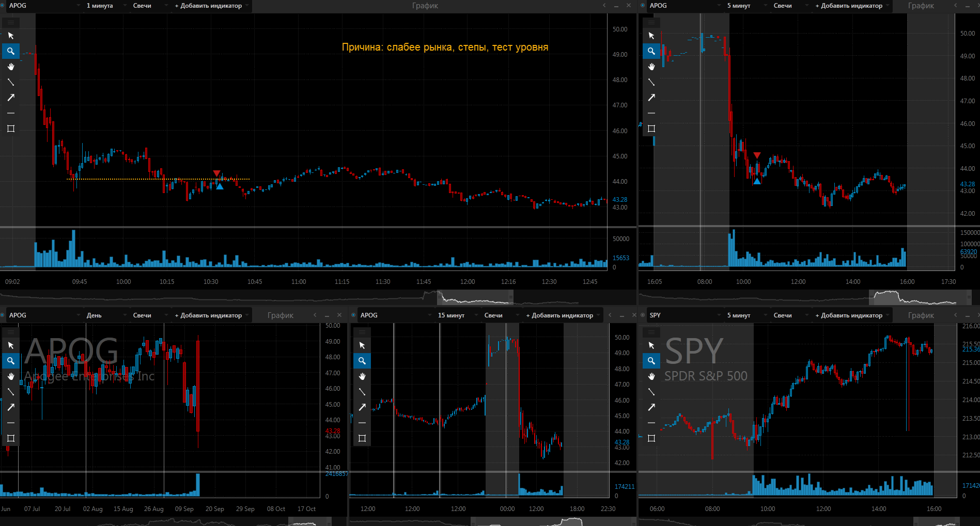Activate the zoom tool in APOG 5-minute chart
980x526 pixels.
click(x=651, y=51)
